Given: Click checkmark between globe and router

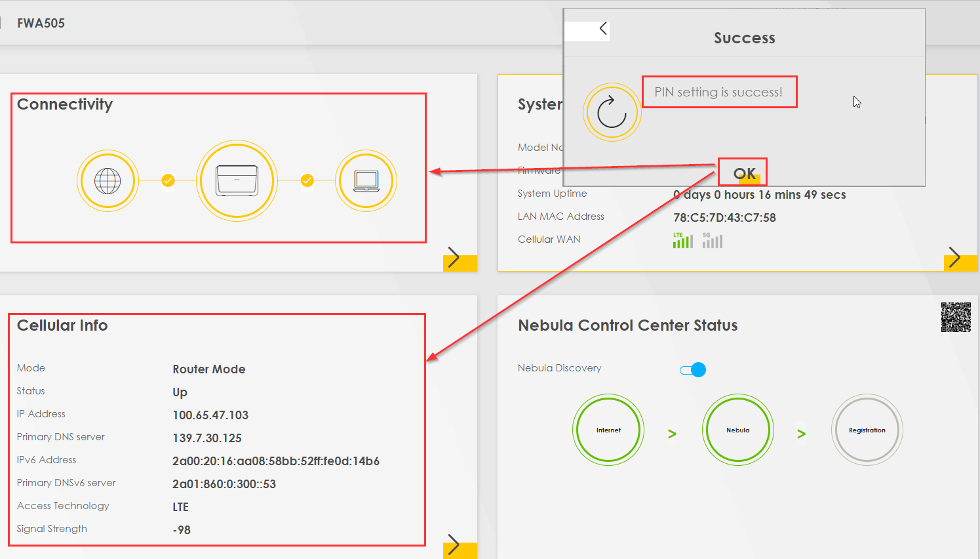Looking at the screenshot, I should click(168, 180).
